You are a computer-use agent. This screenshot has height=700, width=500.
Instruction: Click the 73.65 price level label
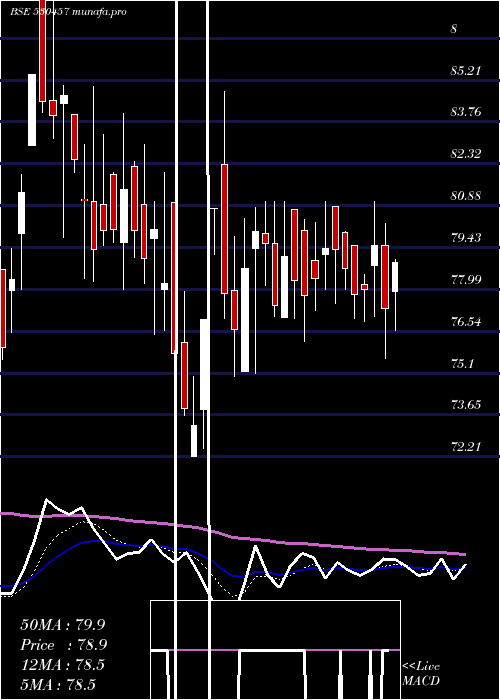coord(466,405)
